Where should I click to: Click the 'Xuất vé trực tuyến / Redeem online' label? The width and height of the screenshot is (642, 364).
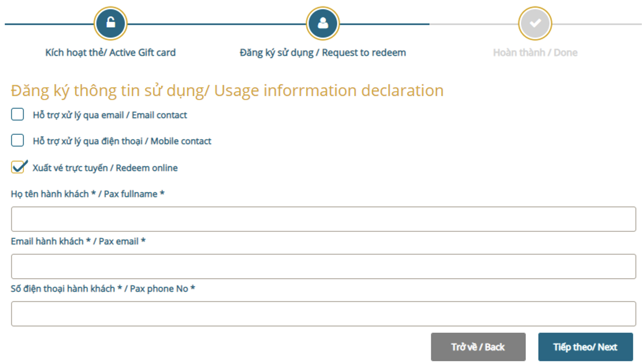coord(105,168)
